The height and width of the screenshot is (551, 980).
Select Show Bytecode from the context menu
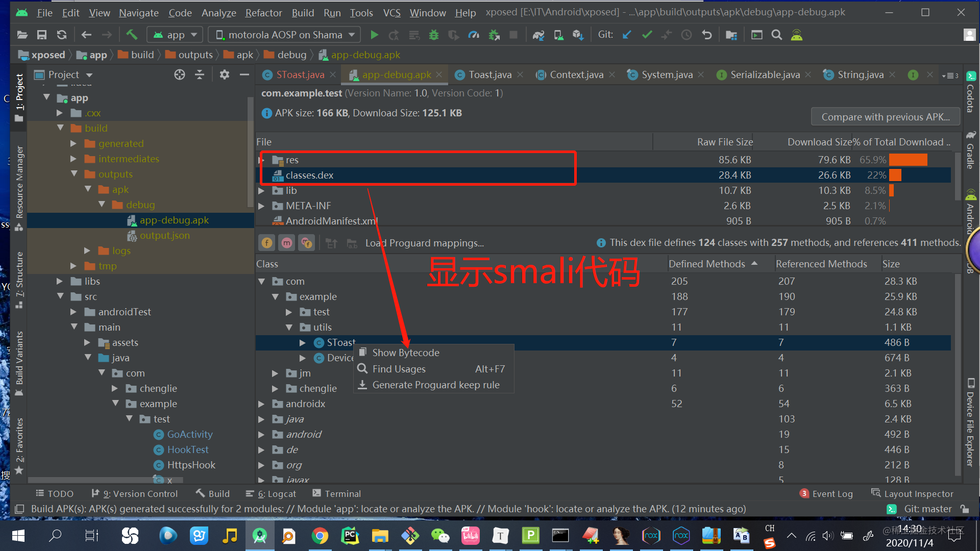point(406,352)
